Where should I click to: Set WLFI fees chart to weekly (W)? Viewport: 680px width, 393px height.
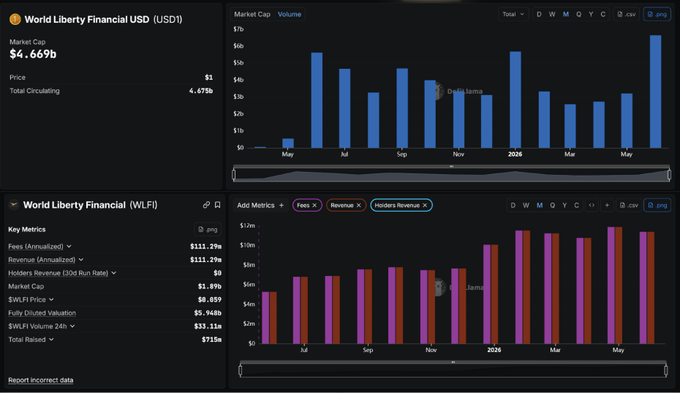[526, 205]
